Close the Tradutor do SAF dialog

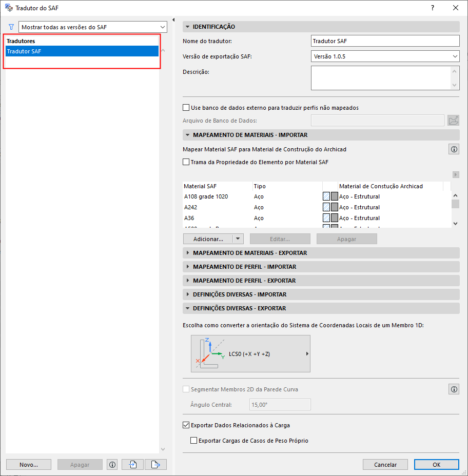[456, 8]
